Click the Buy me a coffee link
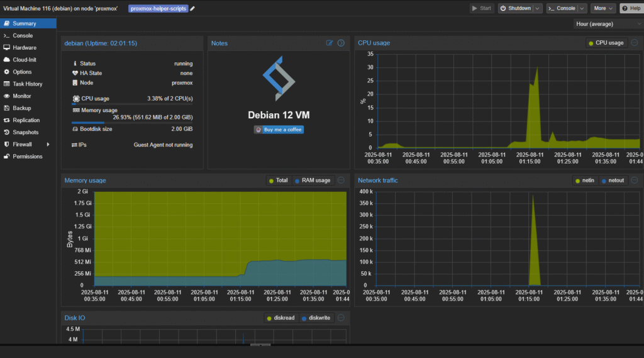The height and width of the screenshot is (358, 644). tap(279, 130)
